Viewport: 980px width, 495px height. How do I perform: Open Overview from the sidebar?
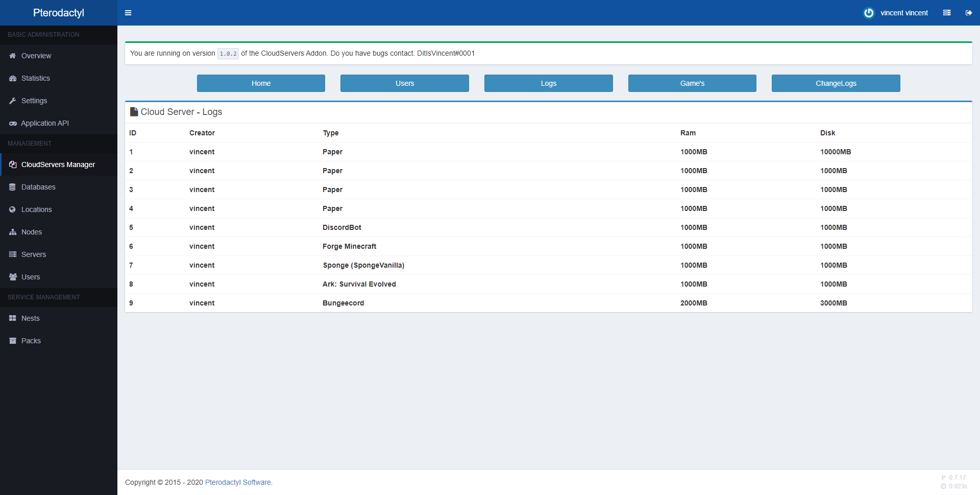[36, 56]
